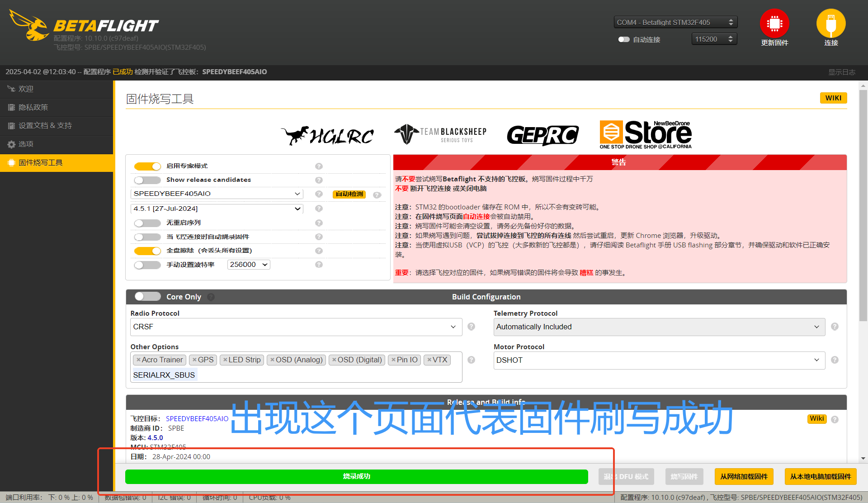Click help icon beside SPEEDYBEEF405AIO board selector
868x503 pixels.
pos(319,194)
